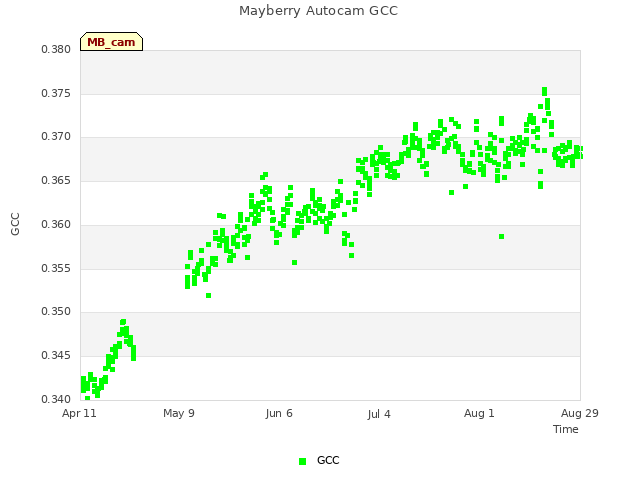Click the GCC legend label text
Screen dimensions: 640x480
(x=328, y=460)
